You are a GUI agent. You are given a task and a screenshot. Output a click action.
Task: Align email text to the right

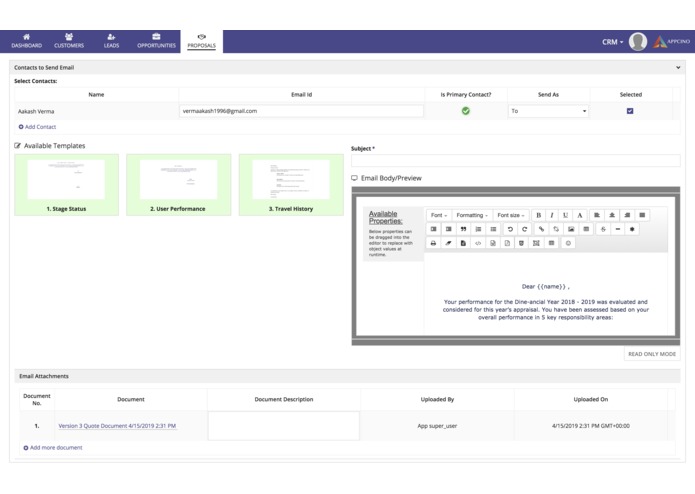627,215
